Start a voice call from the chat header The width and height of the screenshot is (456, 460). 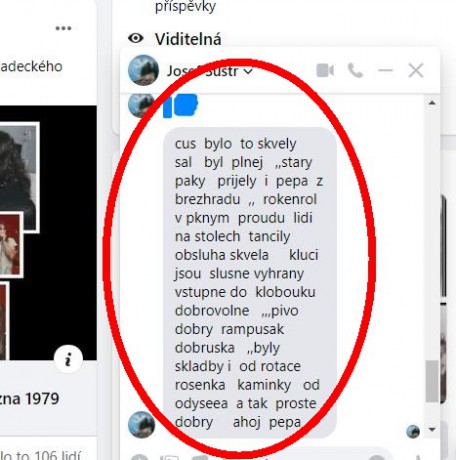(x=355, y=70)
